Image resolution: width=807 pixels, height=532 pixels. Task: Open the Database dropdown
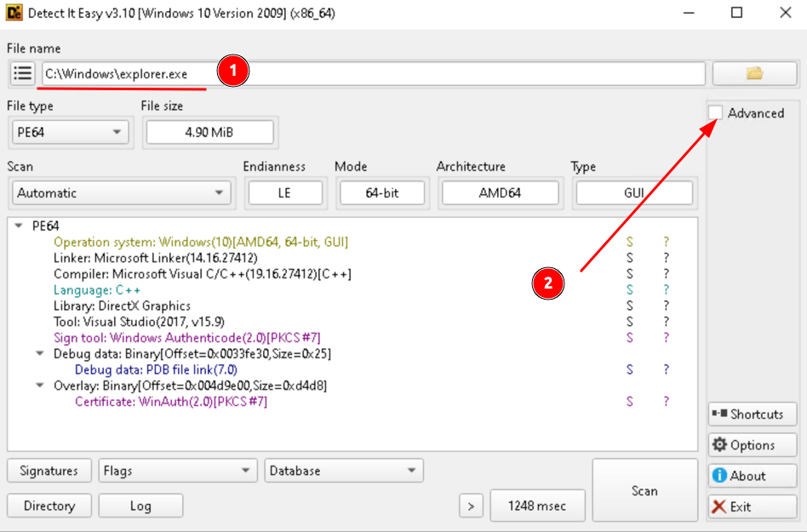(x=344, y=471)
